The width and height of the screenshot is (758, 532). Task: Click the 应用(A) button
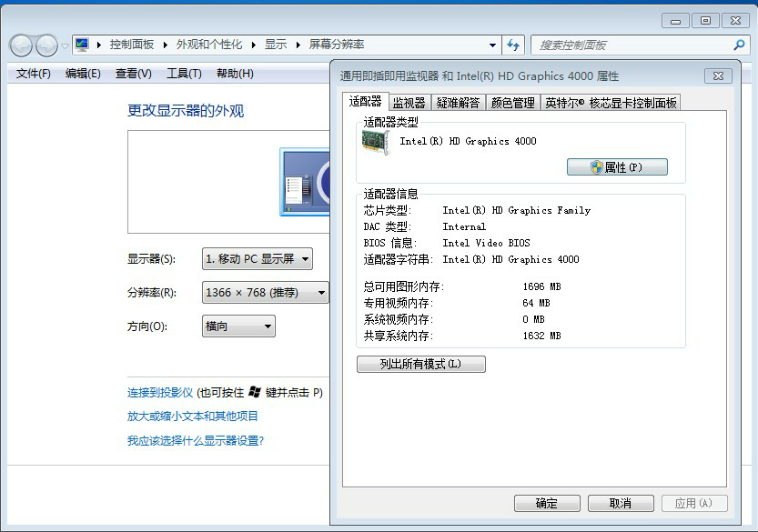[694, 503]
